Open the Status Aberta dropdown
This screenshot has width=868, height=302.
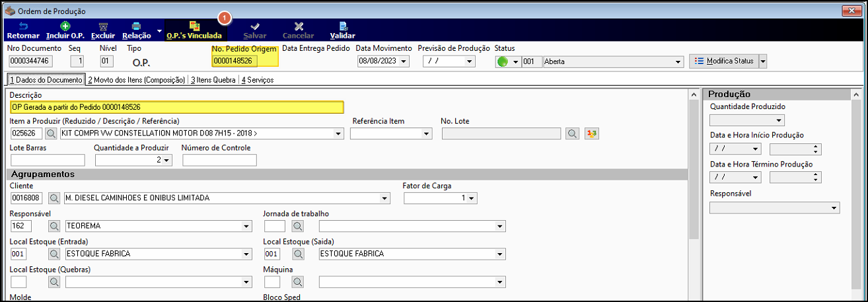(x=678, y=61)
